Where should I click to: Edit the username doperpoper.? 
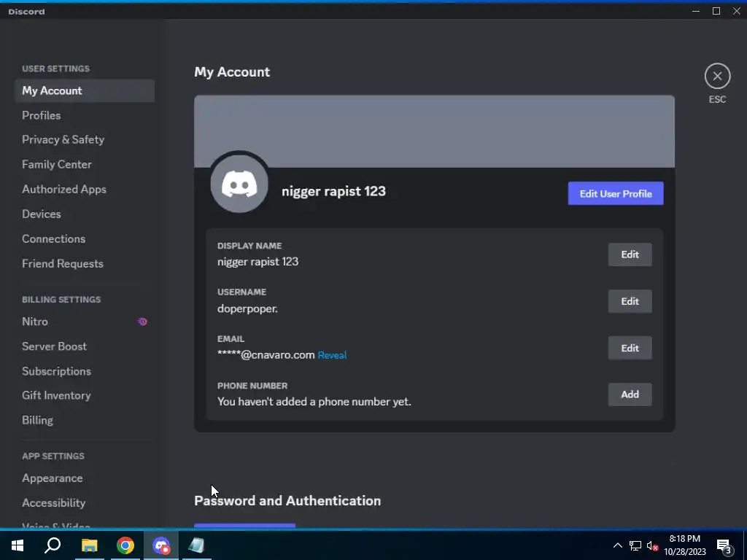coord(630,301)
